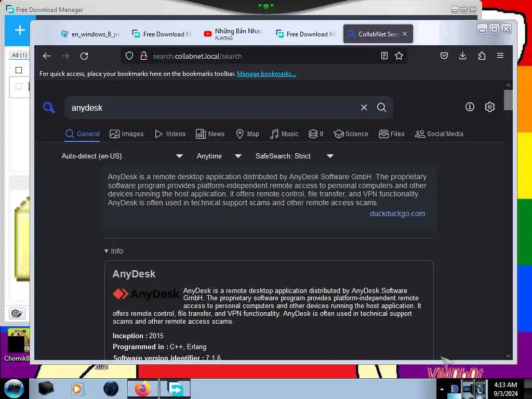The image size is (532, 399).
Task: Toggle reader view in address bar
Action: point(384,56)
